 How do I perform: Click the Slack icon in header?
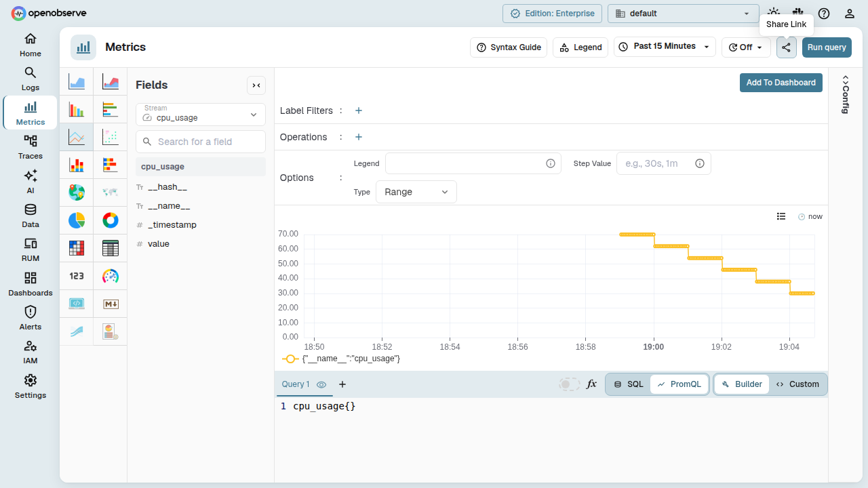[x=799, y=13]
